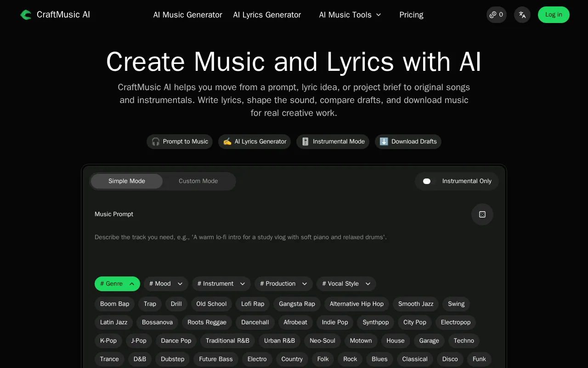Click the Traditional R&B tag
Screen dimensions: 588x368
[227, 341]
